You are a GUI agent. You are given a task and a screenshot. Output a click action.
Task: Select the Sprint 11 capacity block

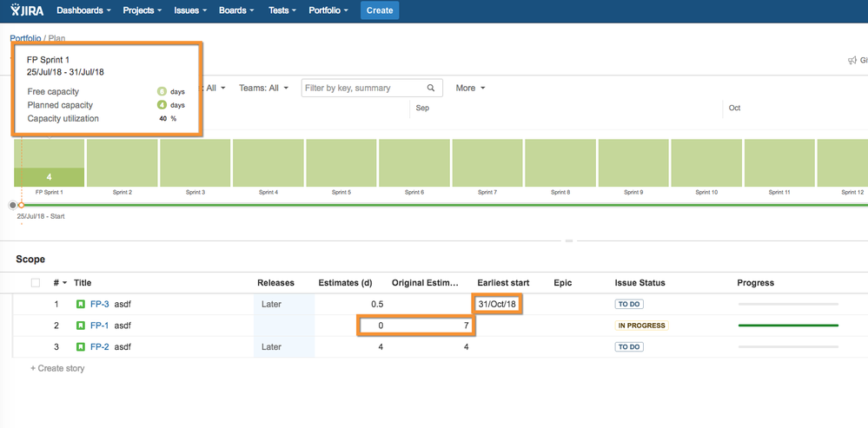779,162
